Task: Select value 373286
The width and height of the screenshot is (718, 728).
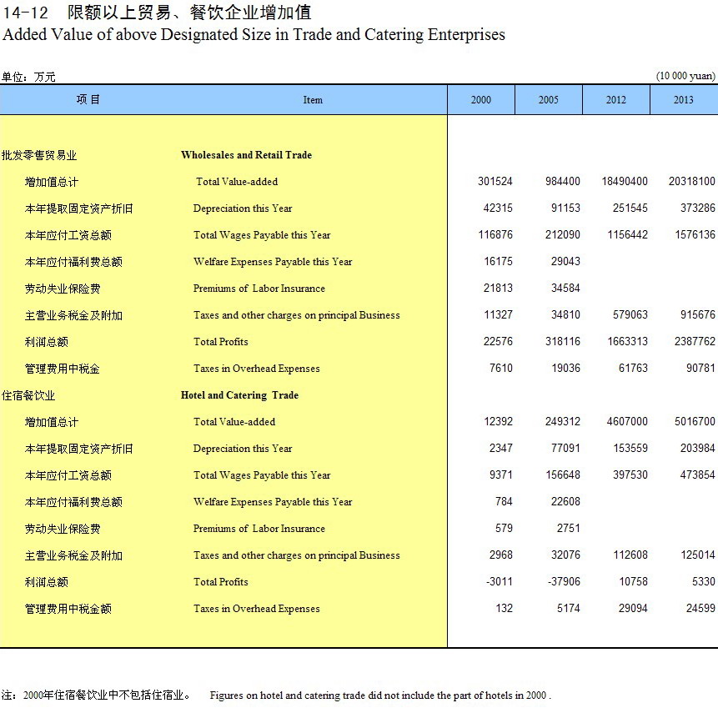Action: point(698,208)
